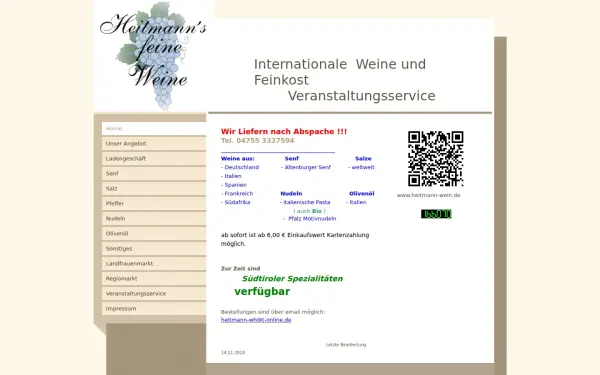Click the 'Weine aus:' heading

[x=238, y=158]
